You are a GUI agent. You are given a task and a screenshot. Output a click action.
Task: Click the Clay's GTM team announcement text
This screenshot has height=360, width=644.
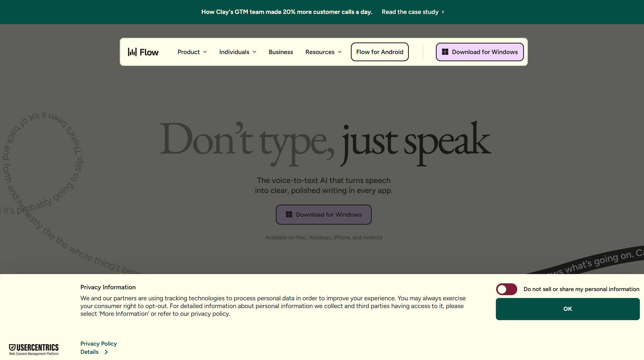(x=287, y=12)
